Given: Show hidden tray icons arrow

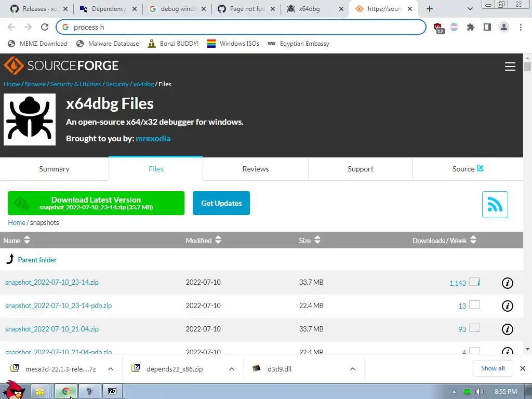Looking at the screenshot, I should [x=454, y=392].
